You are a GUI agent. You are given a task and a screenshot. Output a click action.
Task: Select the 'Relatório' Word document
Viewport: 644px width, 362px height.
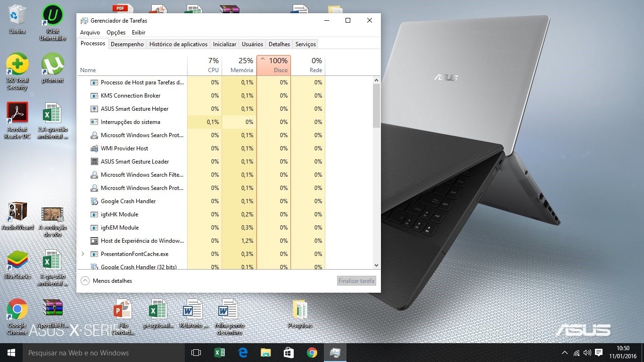(x=193, y=313)
